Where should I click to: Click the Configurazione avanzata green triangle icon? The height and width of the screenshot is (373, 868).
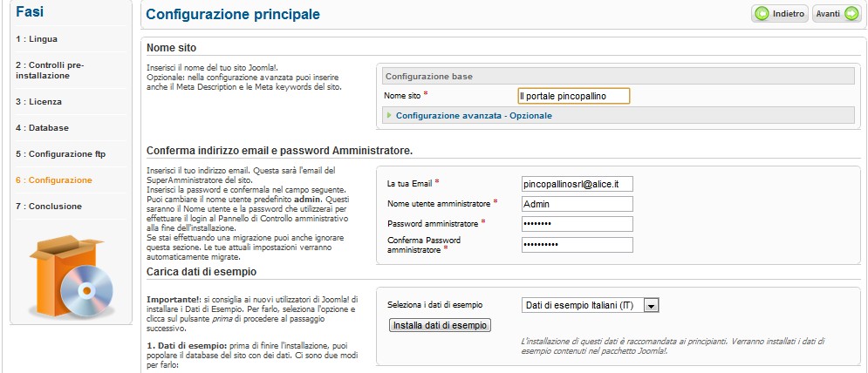click(389, 115)
